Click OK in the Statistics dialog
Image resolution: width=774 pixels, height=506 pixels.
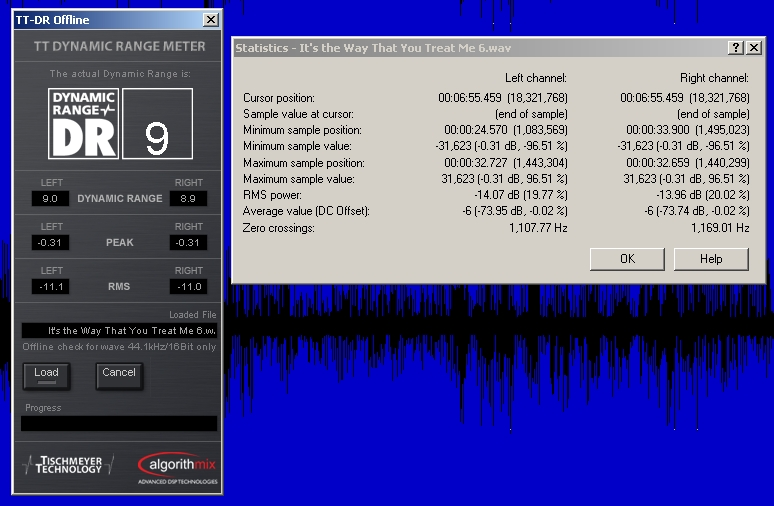tap(627, 259)
